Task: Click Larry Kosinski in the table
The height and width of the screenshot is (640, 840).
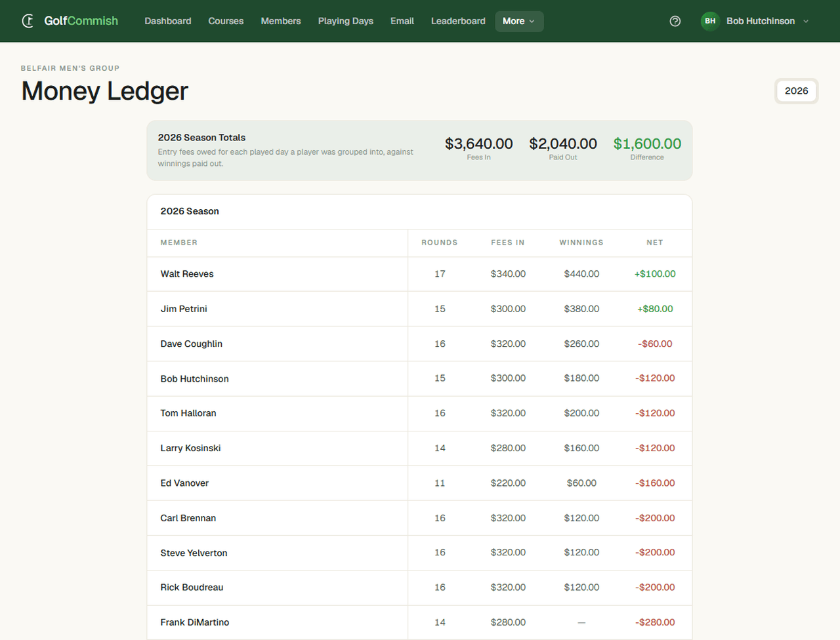Action: coord(191,448)
